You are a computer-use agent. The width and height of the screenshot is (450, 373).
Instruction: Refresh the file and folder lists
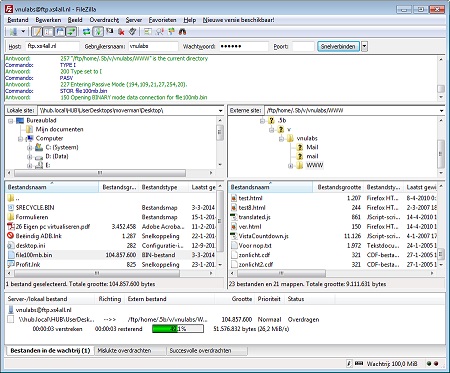point(86,32)
